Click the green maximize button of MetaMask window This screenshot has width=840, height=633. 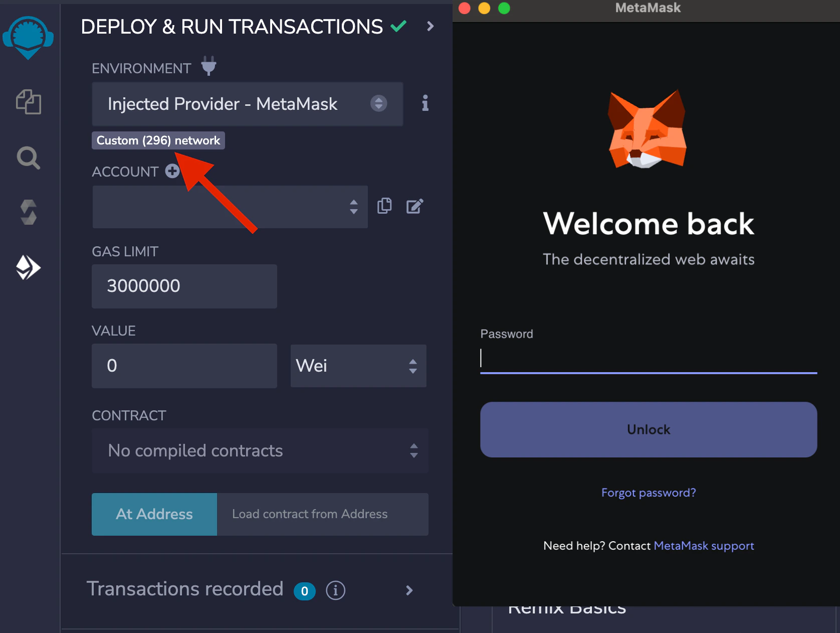click(504, 8)
